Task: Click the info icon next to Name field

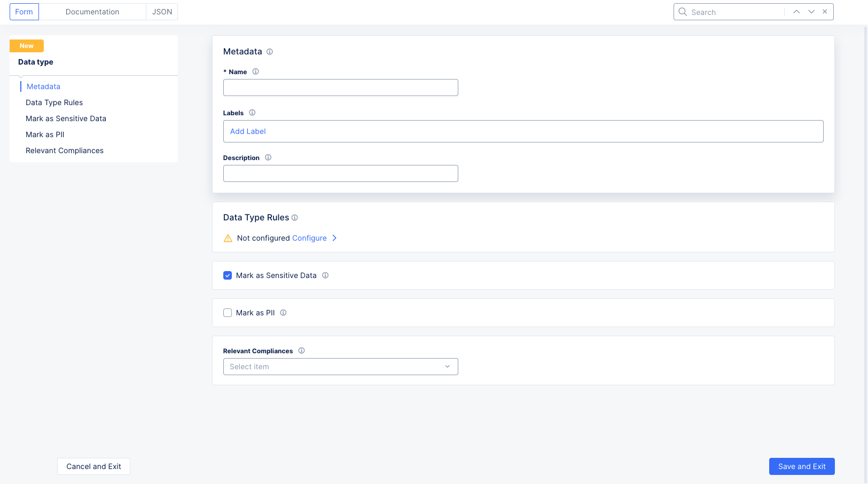Action: point(255,71)
